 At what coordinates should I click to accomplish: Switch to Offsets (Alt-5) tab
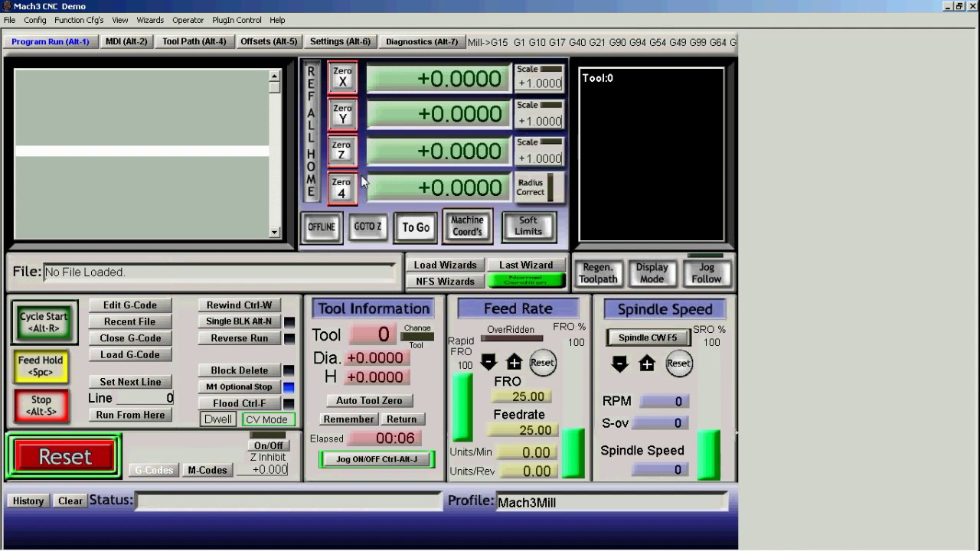(x=268, y=41)
